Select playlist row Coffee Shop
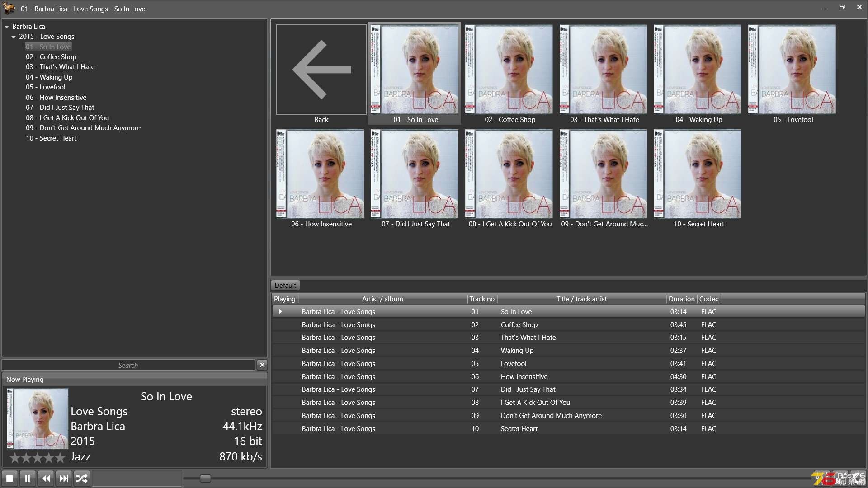This screenshot has height=488, width=868. coord(568,325)
